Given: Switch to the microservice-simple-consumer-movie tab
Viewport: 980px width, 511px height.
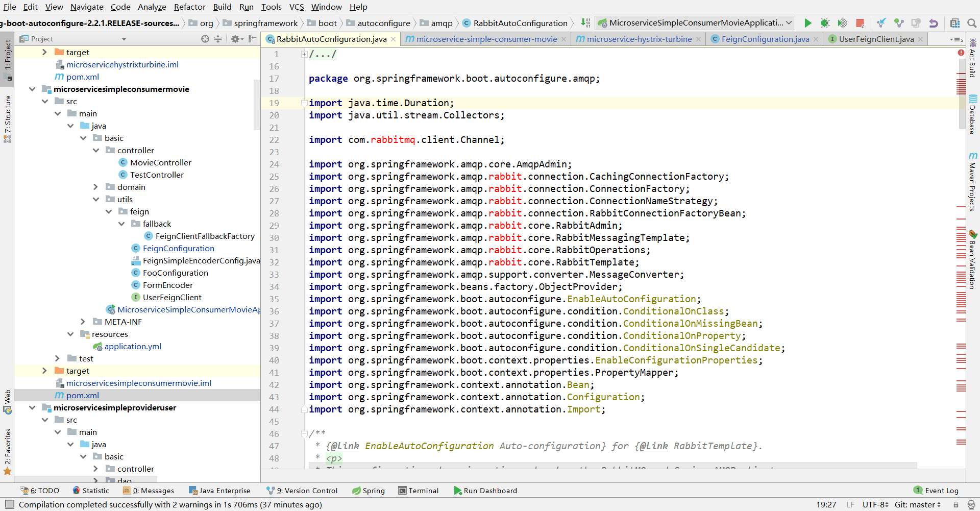Looking at the screenshot, I should click(486, 39).
